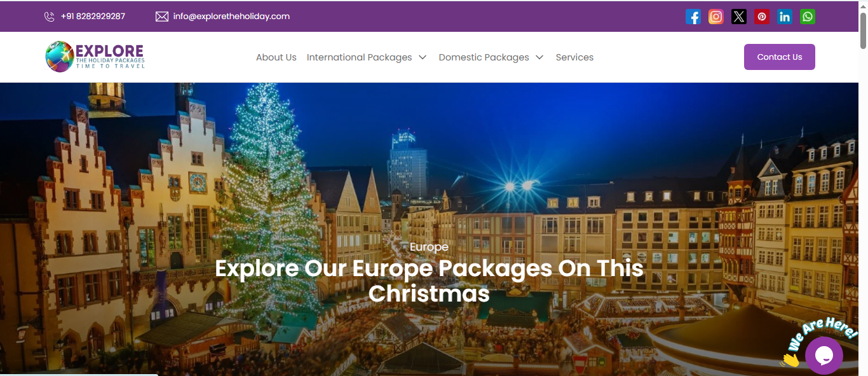Call the +91 8282929287 number link
This screenshot has width=868, height=376.
[93, 17]
